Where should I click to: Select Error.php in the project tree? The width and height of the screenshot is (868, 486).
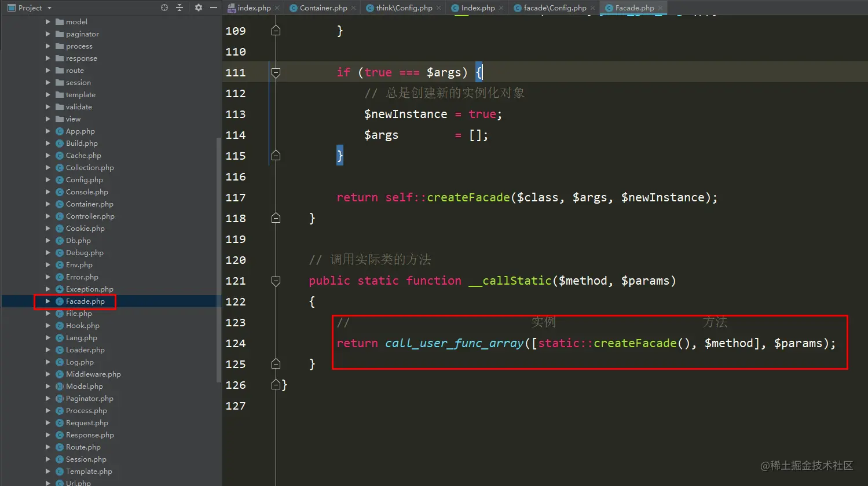(82, 277)
